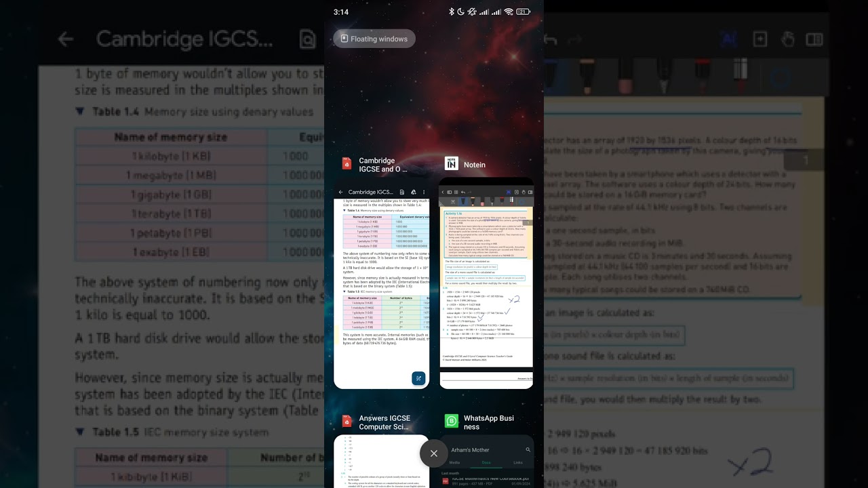Click the 'Answers IGCSE Computer Sci...' app title
868x488 pixels.
tap(384, 422)
